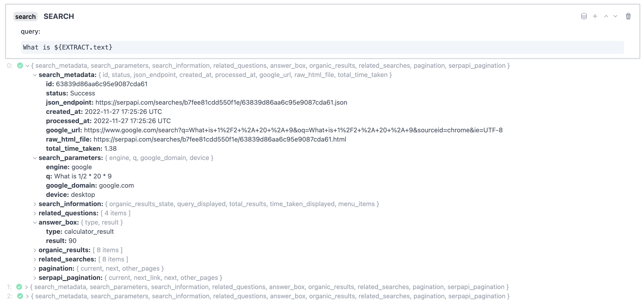Click the query input field

pos(322,47)
